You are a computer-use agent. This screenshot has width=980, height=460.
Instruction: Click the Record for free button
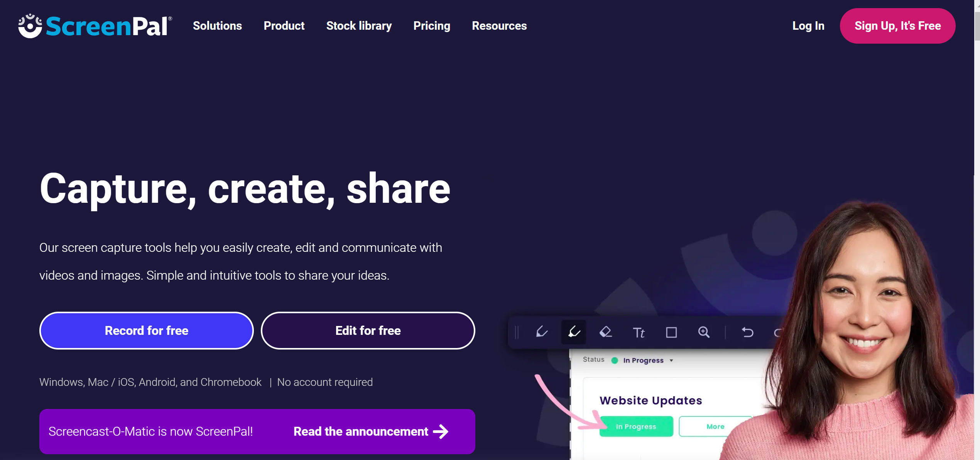[146, 331]
